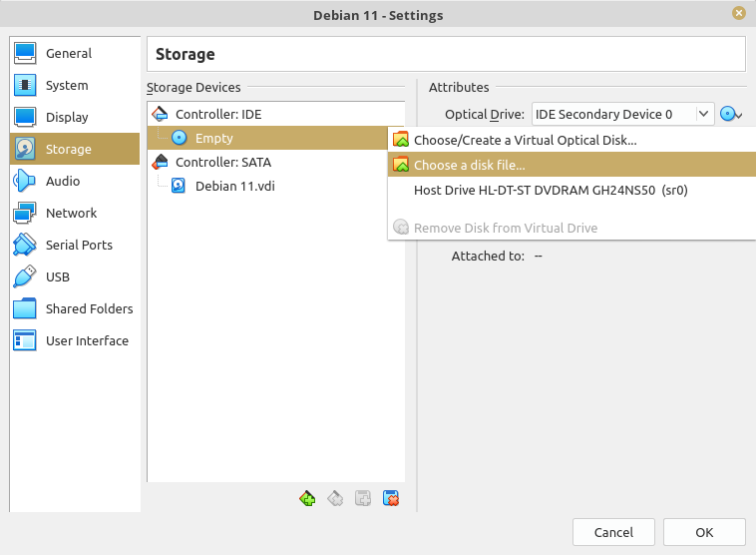Viewport: 756px width, 555px height.
Task: Click the Debian 11.vdi hard disk icon
Action: point(179,186)
